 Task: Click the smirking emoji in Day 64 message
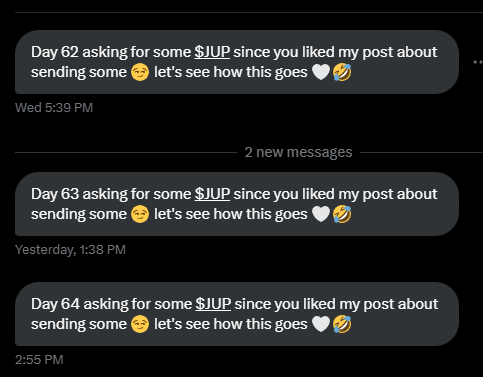click(x=140, y=324)
